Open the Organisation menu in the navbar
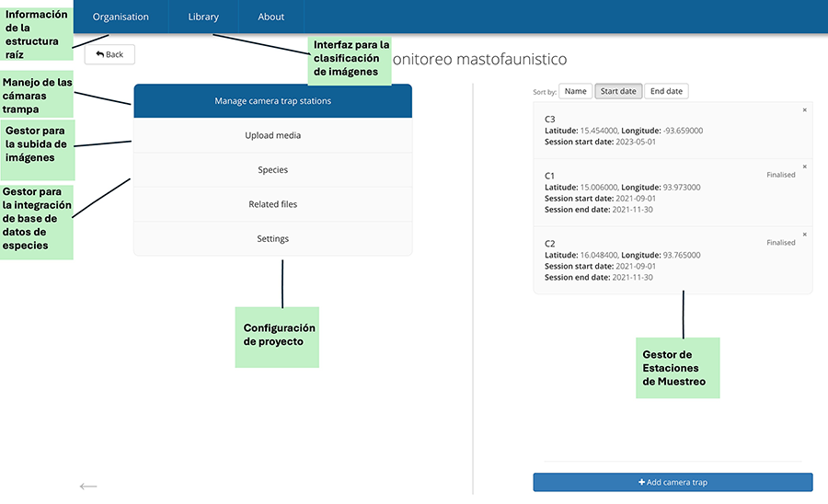The width and height of the screenshot is (828, 504). (121, 17)
